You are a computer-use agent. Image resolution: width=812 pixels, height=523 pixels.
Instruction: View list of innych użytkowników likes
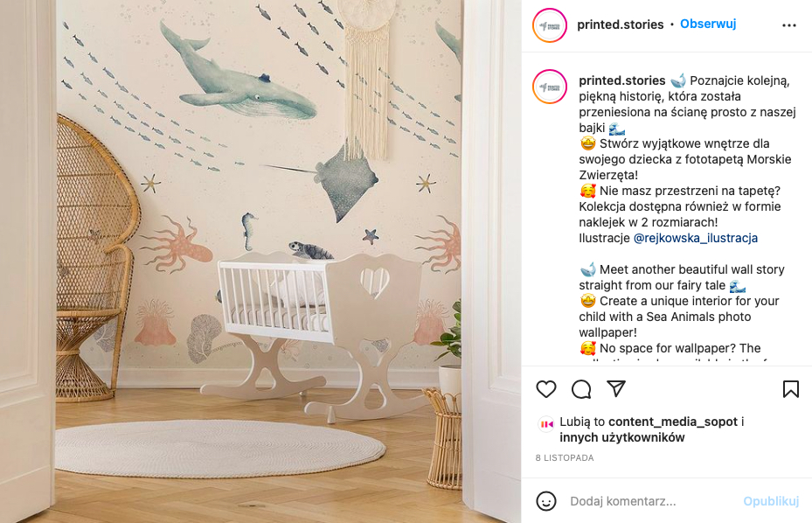tap(622, 437)
